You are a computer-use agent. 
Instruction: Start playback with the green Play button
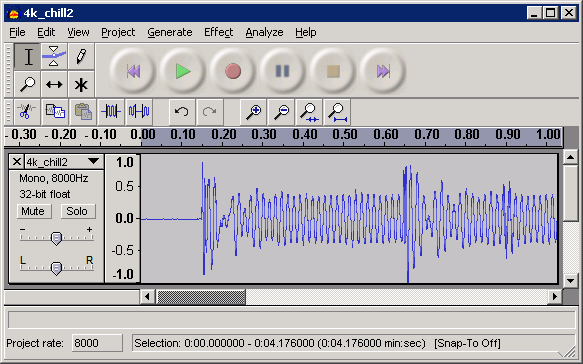click(x=182, y=71)
